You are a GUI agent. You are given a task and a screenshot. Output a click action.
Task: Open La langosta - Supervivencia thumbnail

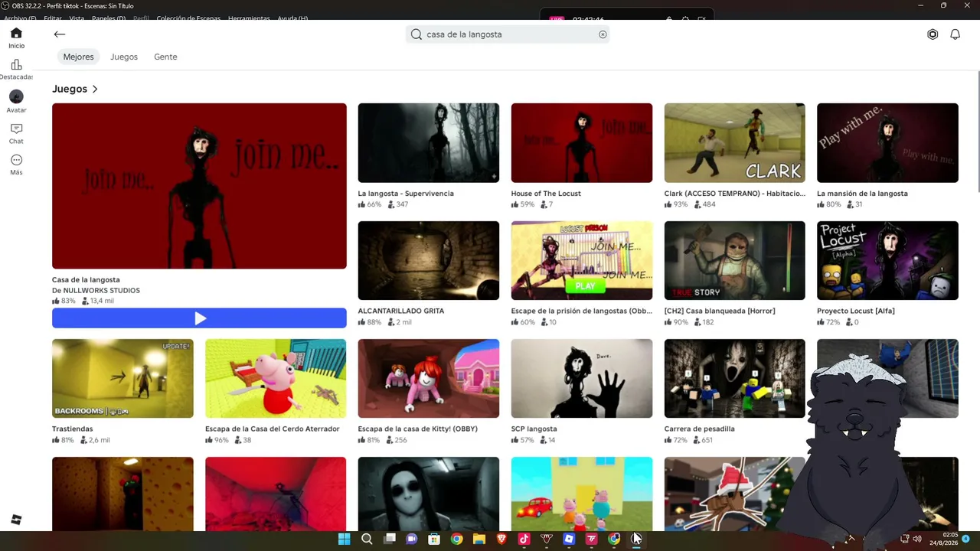click(429, 143)
